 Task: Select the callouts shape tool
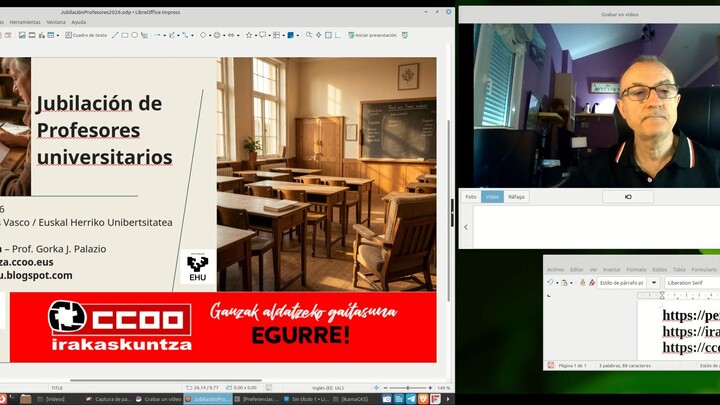tap(263, 35)
